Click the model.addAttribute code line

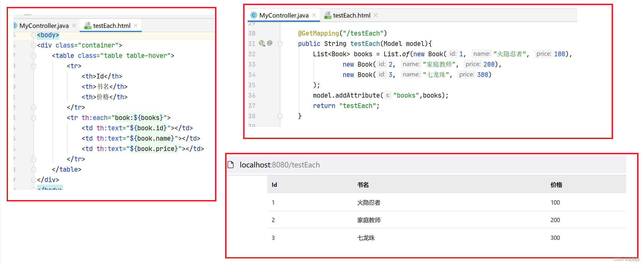click(381, 96)
